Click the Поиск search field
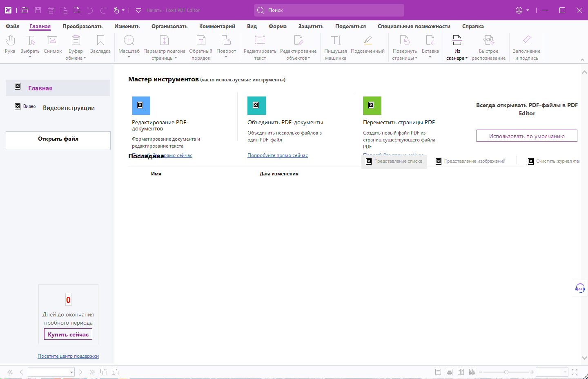This screenshot has height=379, width=588. (x=329, y=10)
